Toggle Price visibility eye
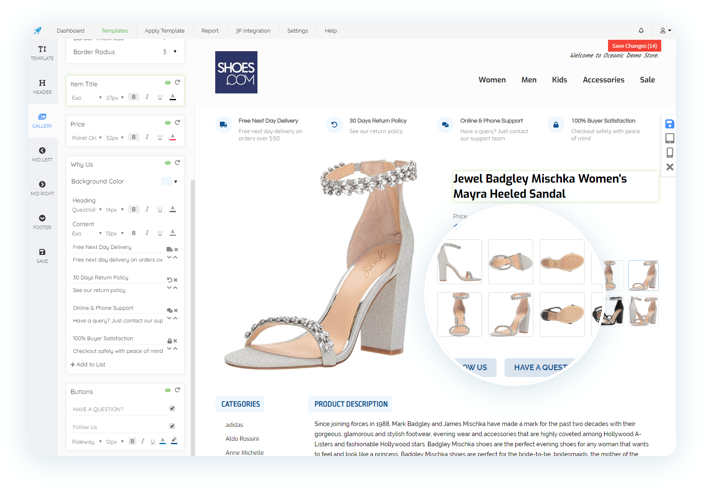 167,123
